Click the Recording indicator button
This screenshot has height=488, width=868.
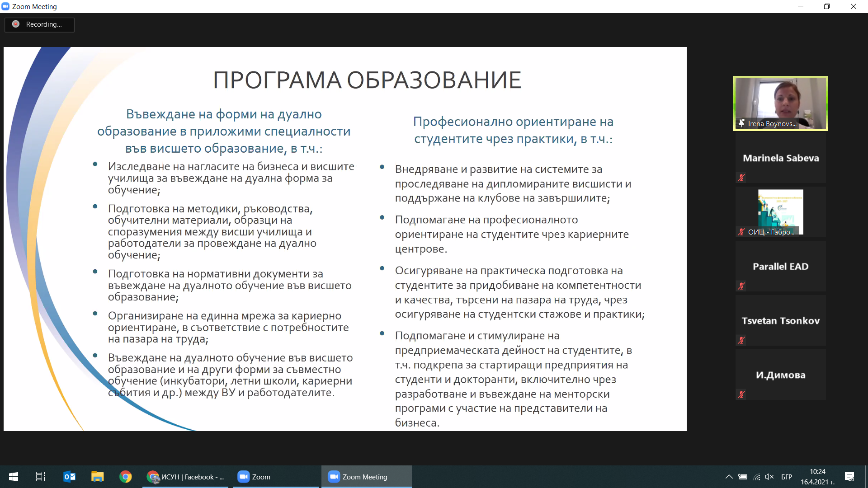(39, 24)
